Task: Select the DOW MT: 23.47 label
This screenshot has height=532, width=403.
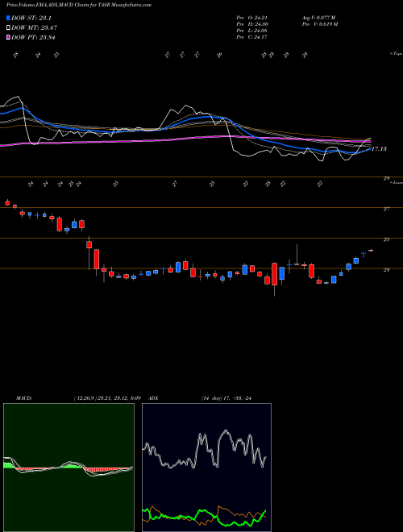Action: click(x=34, y=28)
